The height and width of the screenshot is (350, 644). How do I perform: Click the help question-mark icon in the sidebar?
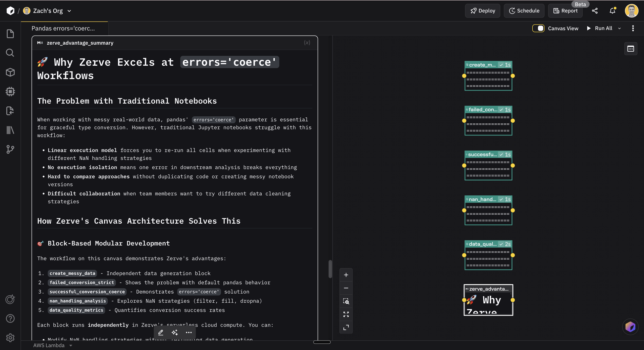coord(10,318)
